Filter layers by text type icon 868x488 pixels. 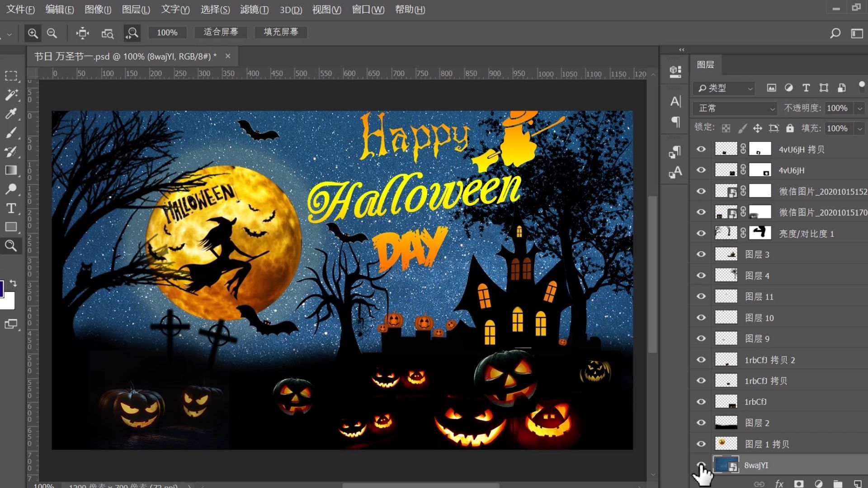click(806, 88)
